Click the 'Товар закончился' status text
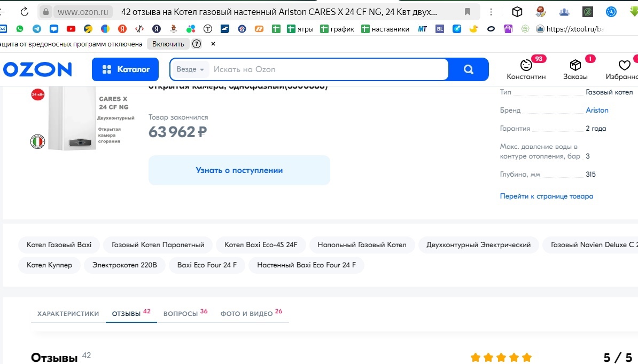 click(x=178, y=117)
